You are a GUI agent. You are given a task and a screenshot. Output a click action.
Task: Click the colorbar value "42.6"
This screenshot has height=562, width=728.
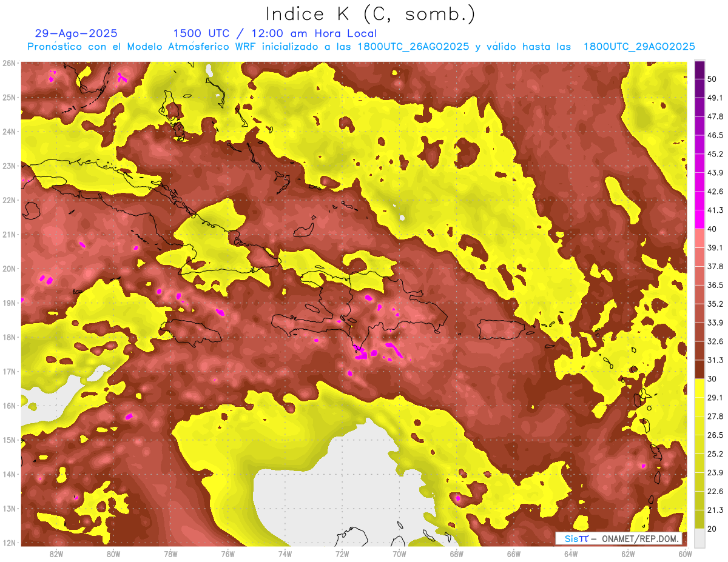click(715, 192)
